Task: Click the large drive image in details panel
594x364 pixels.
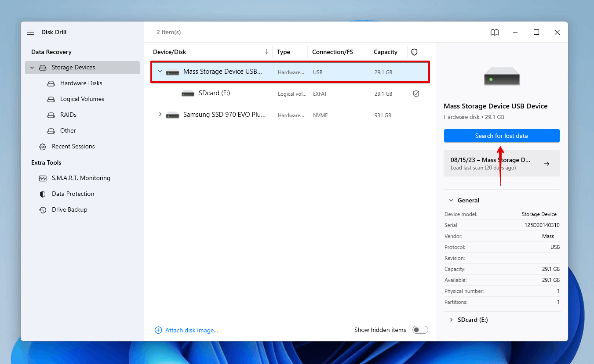Action: 502,76
